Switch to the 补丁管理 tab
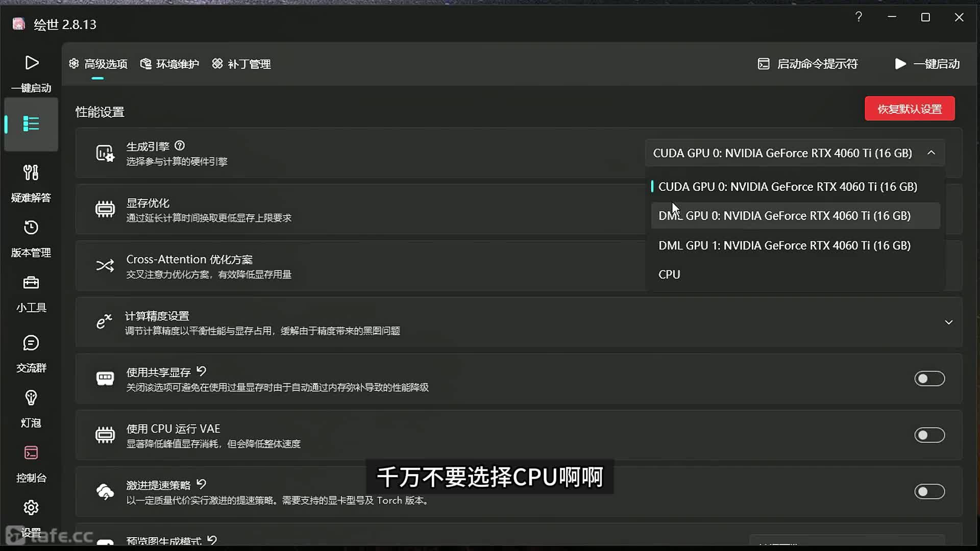The image size is (980, 551). [241, 64]
